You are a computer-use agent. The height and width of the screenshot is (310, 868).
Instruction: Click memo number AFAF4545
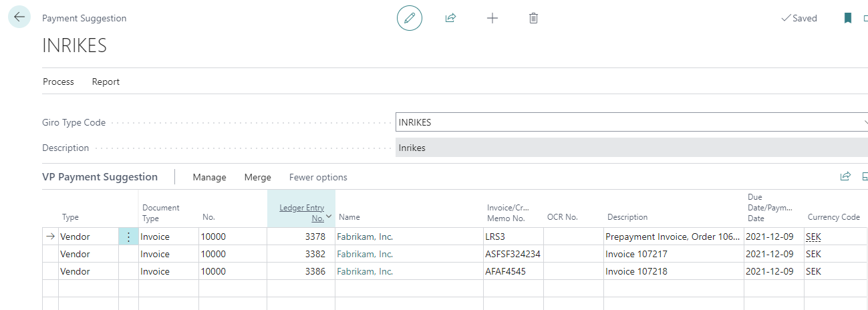click(x=507, y=271)
